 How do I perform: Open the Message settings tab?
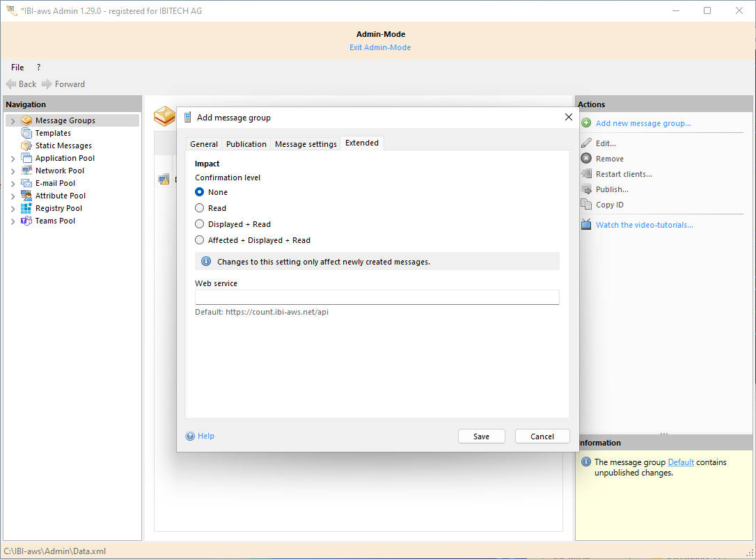[x=306, y=144]
